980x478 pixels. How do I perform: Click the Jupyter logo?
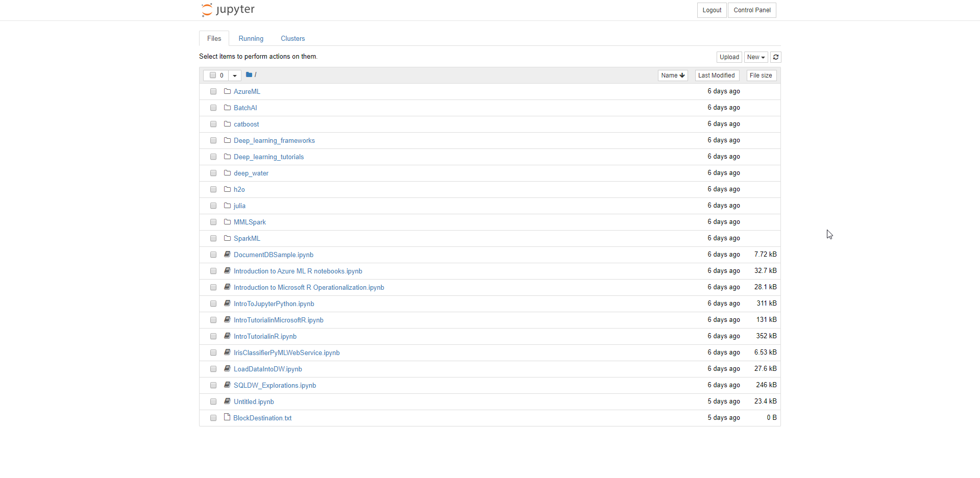click(228, 10)
